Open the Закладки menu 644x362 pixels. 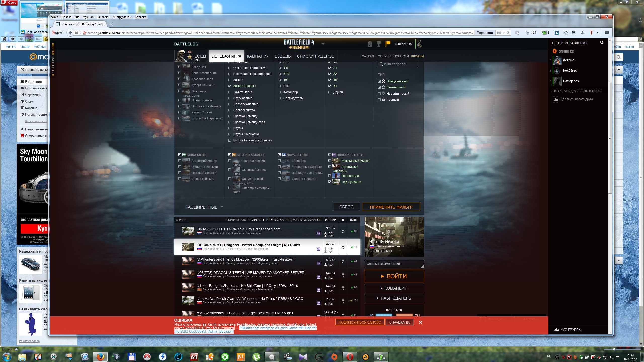coord(103,17)
